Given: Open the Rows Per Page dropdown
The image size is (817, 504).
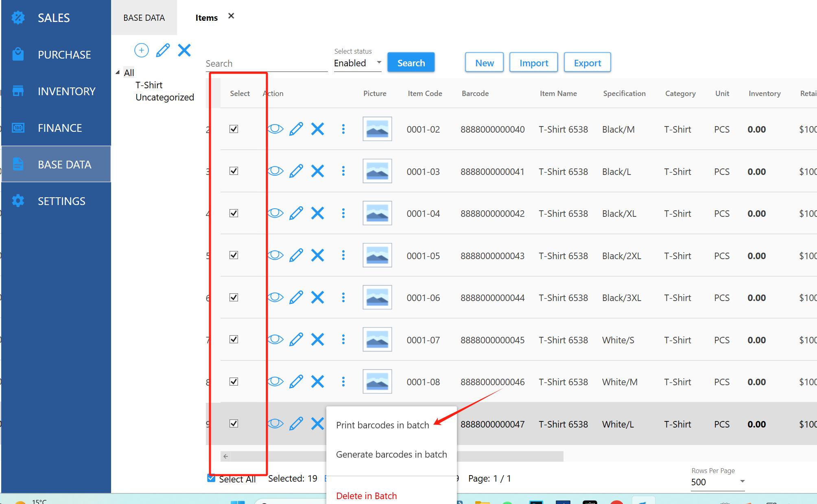Looking at the screenshot, I should (x=718, y=482).
